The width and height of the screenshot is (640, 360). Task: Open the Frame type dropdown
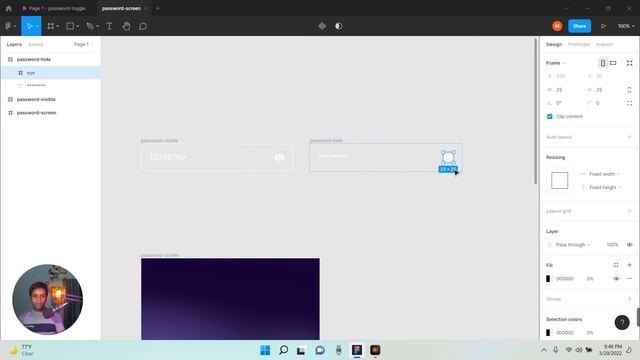[556, 63]
